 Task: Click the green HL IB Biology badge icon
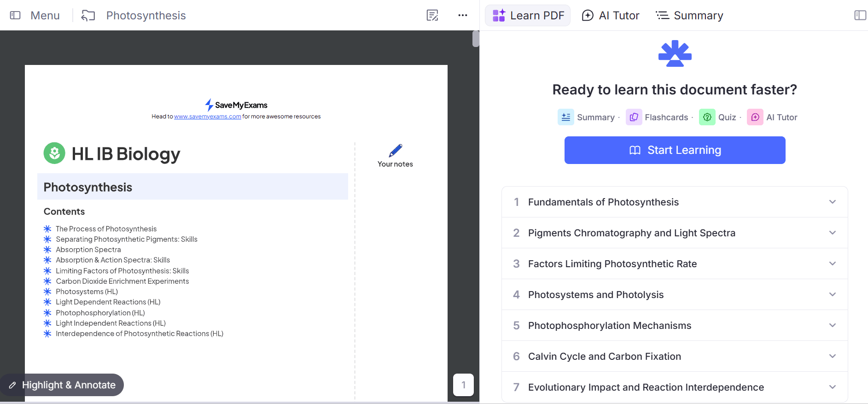54,153
